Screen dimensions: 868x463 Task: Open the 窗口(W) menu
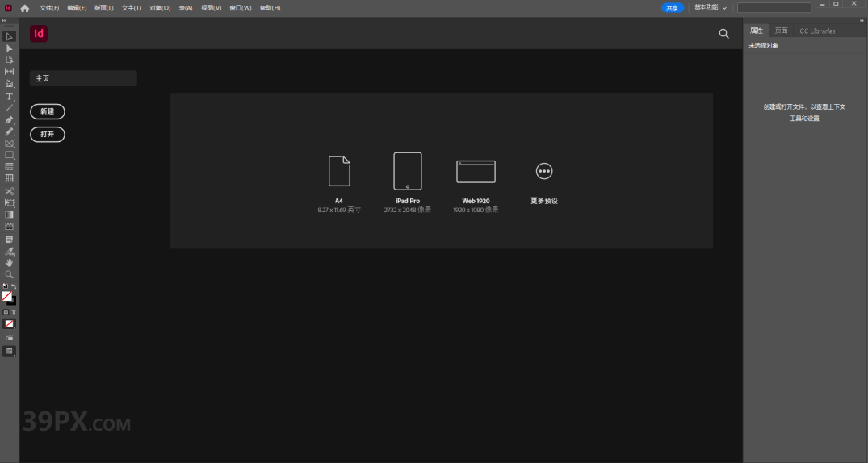pos(241,8)
